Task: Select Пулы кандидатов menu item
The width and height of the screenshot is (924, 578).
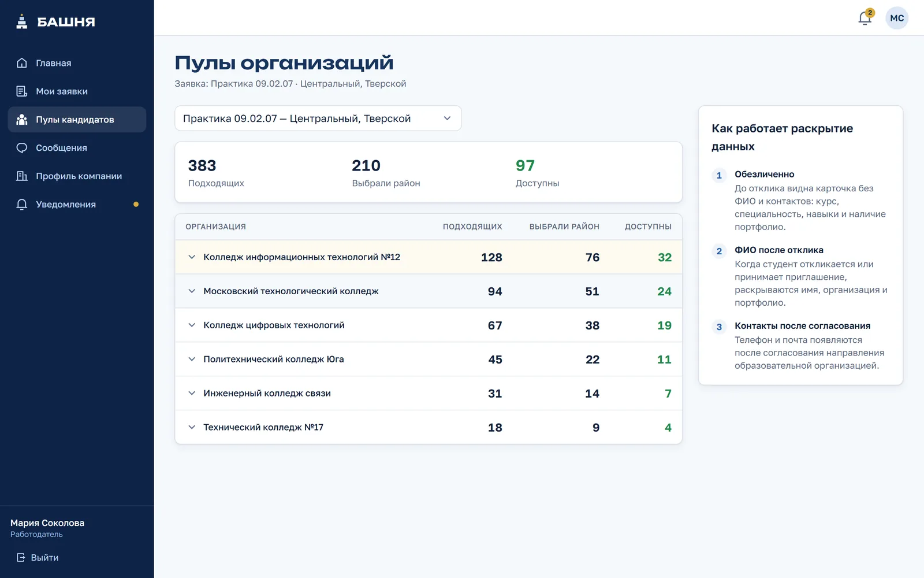Action: point(77,120)
